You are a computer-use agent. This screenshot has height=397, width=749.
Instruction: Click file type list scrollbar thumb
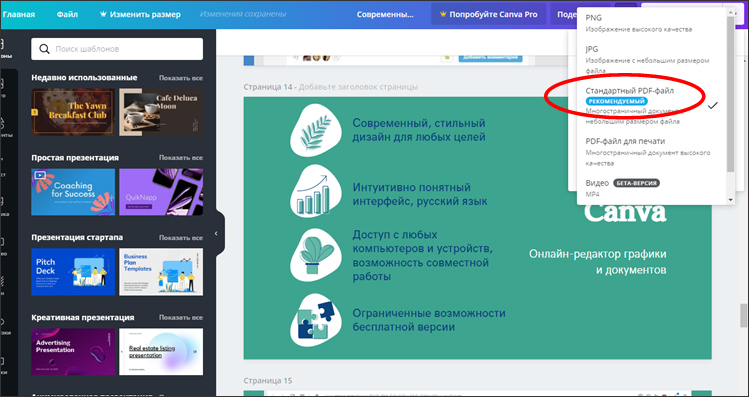pyautogui.click(x=729, y=93)
